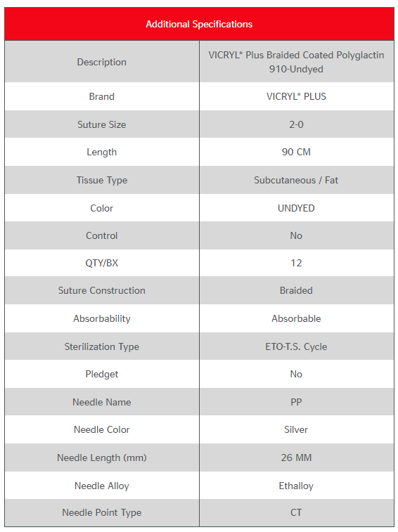Image resolution: width=398 pixels, height=532 pixels.
Task: Select the Tissue Type label
Action: coord(101,180)
